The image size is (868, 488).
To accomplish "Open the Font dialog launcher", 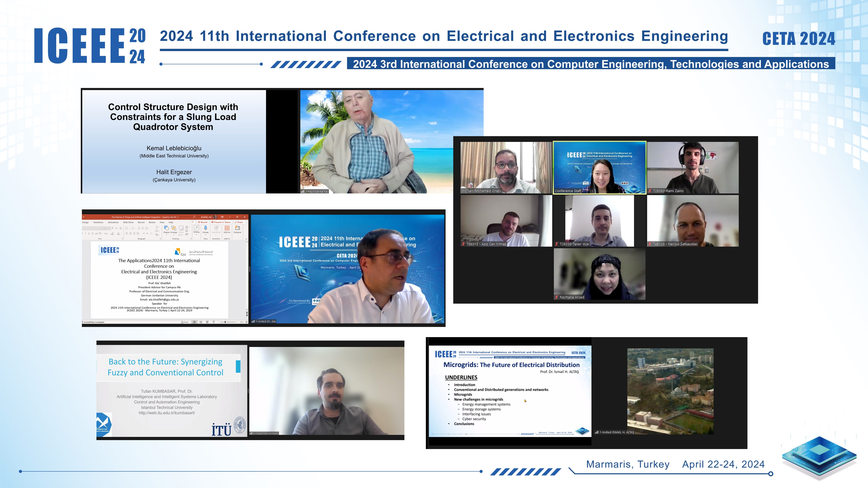I will pos(123,239).
